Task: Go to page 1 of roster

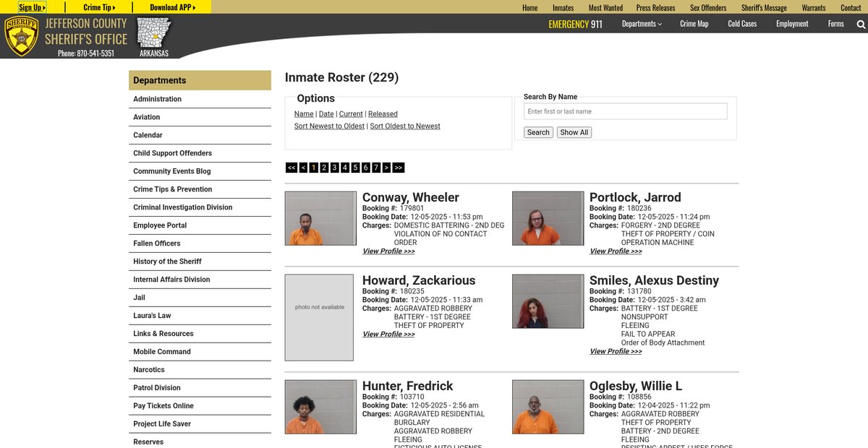Action: [313, 168]
